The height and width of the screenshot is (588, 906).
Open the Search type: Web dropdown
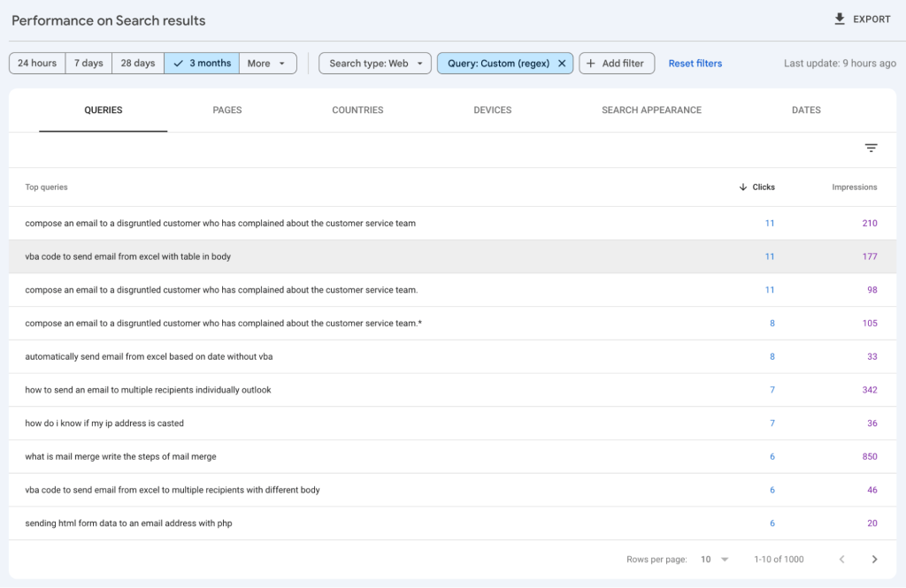pyautogui.click(x=375, y=64)
